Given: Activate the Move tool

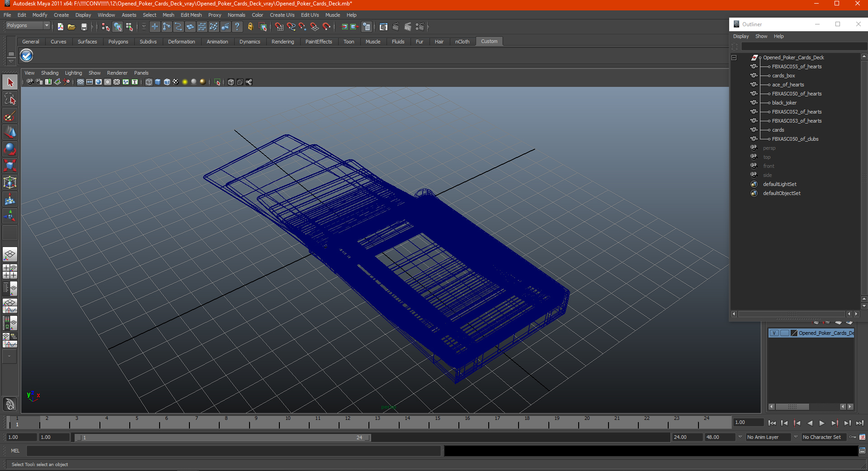Looking at the screenshot, I should [10, 132].
